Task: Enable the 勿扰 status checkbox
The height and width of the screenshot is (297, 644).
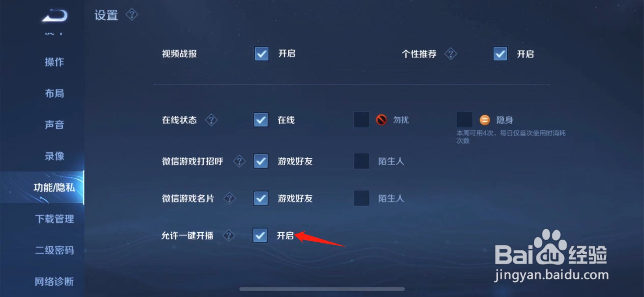Action: pos(361,120)
